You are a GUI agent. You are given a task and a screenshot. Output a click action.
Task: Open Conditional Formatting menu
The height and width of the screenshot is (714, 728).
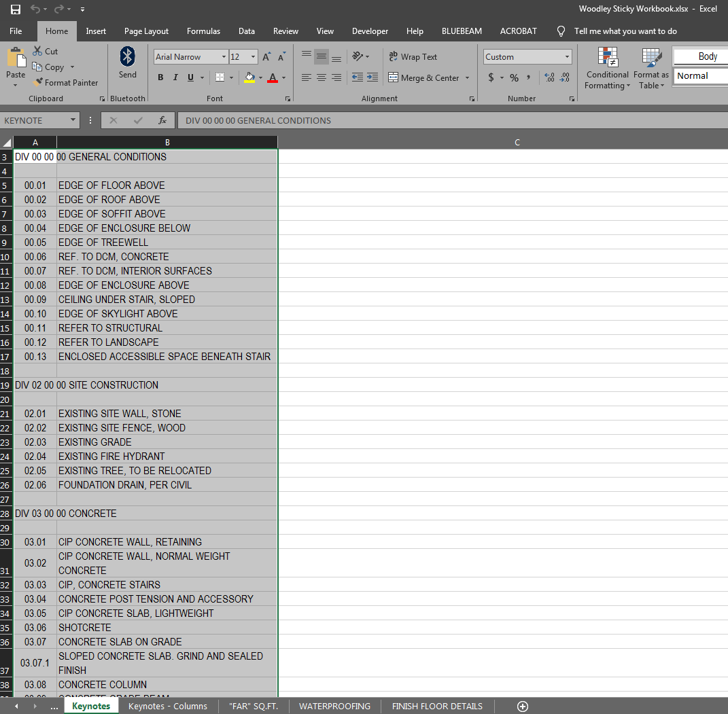coord(607,68)
